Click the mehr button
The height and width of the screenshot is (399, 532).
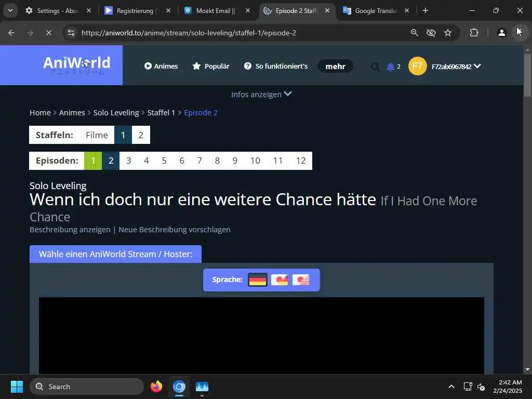point(335,66)
